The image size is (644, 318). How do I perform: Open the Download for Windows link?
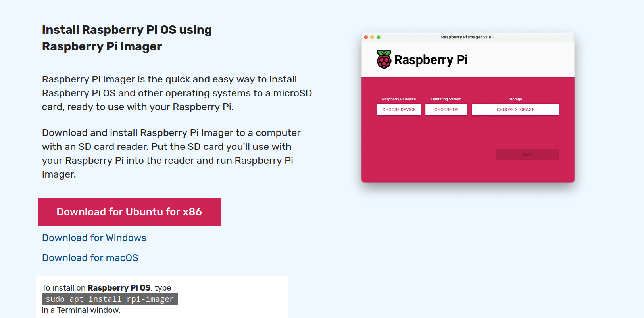94,238
